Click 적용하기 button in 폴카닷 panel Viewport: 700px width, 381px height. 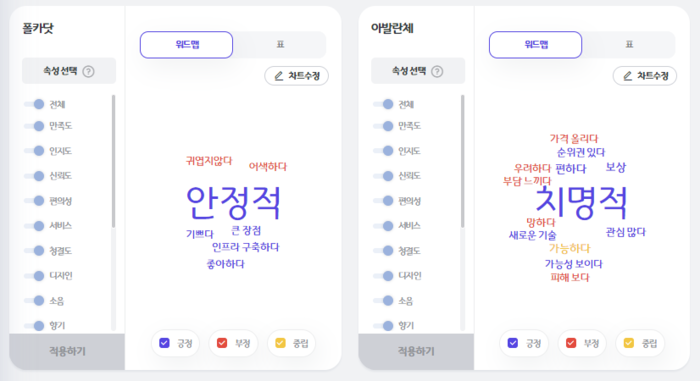coord(67,352)
